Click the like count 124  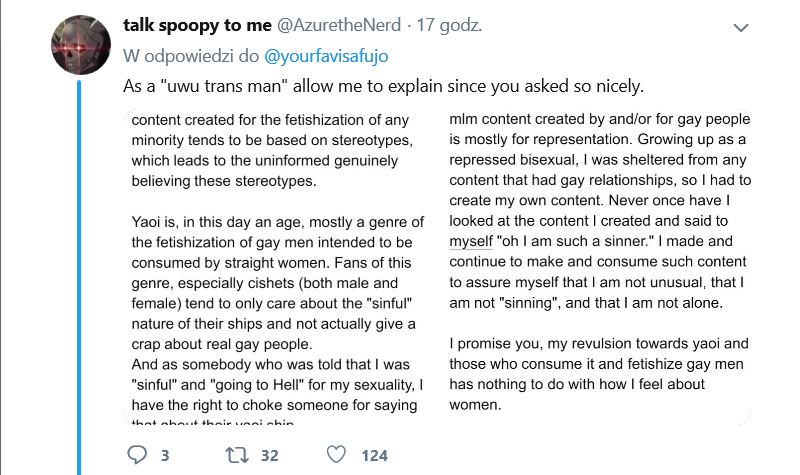[x=375, y=456]
